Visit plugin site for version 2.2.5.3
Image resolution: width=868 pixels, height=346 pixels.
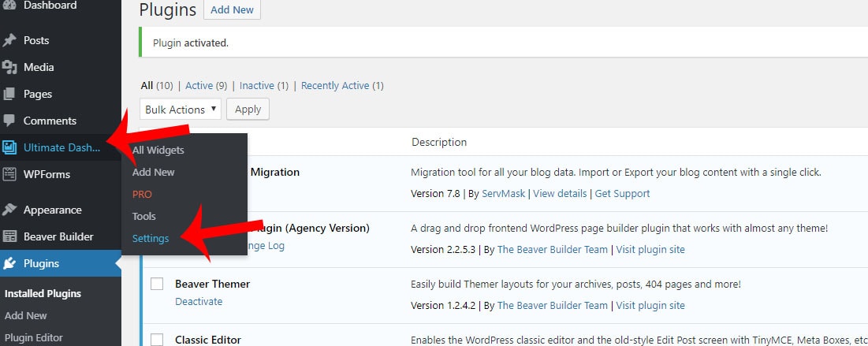click(x=650, y=250)
